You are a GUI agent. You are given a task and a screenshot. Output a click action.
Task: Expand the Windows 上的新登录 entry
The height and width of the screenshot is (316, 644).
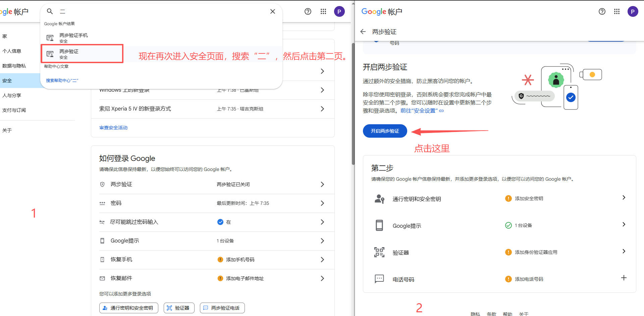(x=322, y=90)
